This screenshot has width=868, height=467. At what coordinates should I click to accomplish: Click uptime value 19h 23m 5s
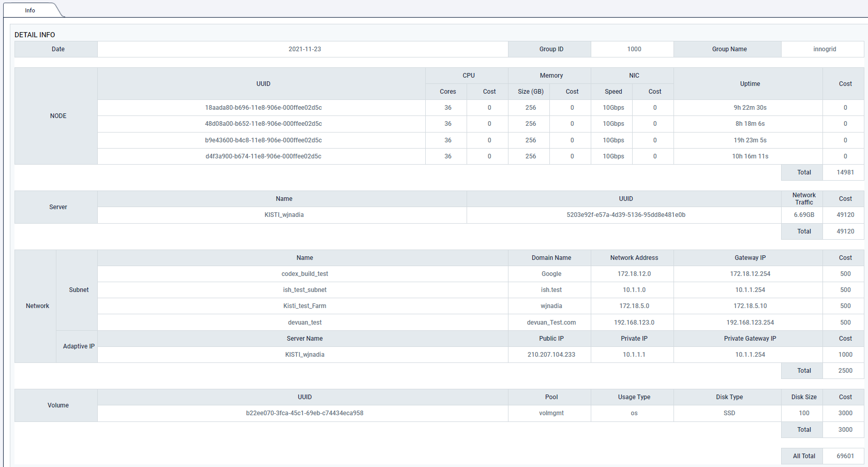[750, 140]
